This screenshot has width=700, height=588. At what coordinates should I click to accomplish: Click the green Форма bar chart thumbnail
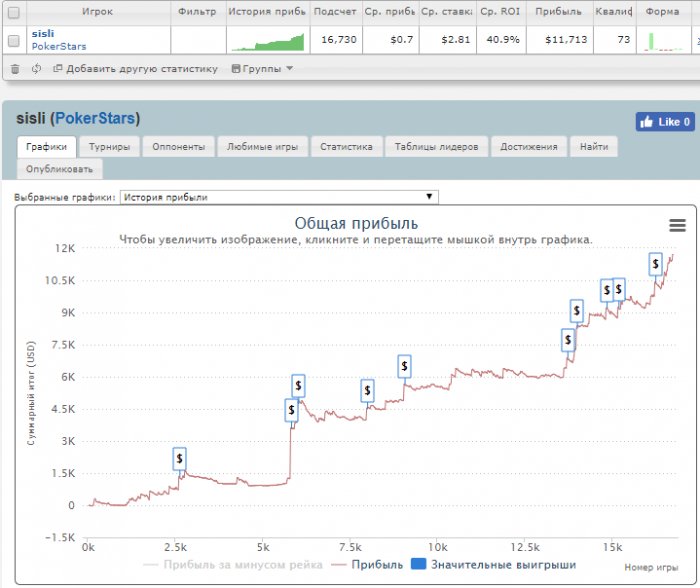(663, 42)
